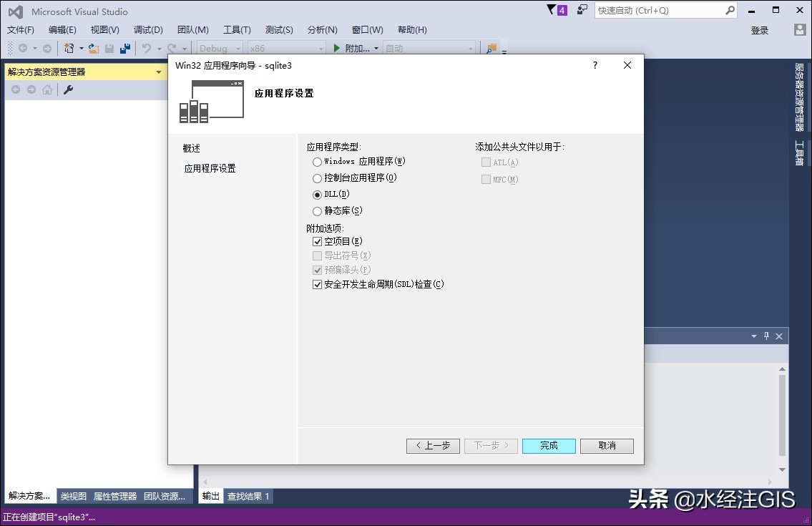
Task: Open the 编辑(E) menu
Action: tap(62, 29)
